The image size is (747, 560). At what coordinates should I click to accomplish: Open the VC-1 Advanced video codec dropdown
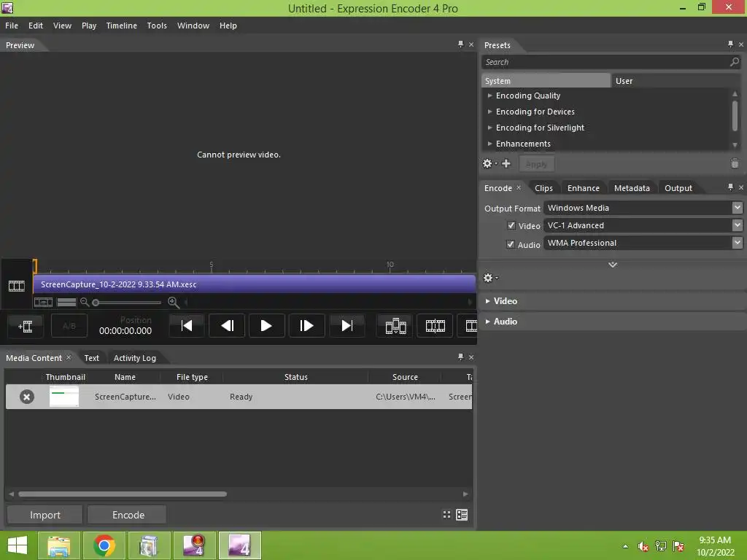point(737,225)
